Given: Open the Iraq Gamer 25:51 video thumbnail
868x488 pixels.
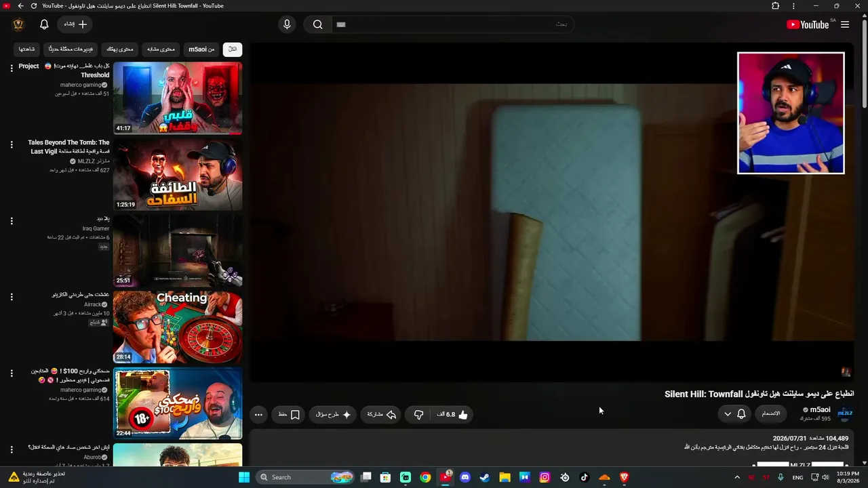Looking at the screenshot, I should pos(178,251).
